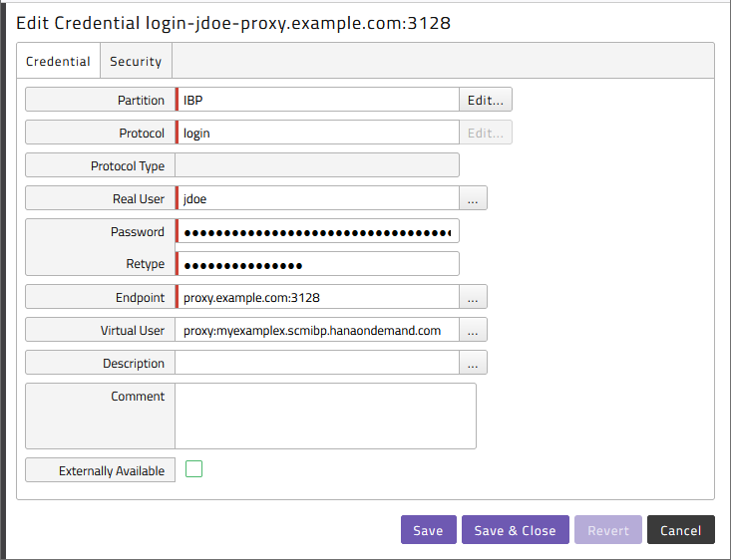This screenshot has width=731, height=560.
Task: Click the Virtual User input field
Action: click(x=317, y=330)
